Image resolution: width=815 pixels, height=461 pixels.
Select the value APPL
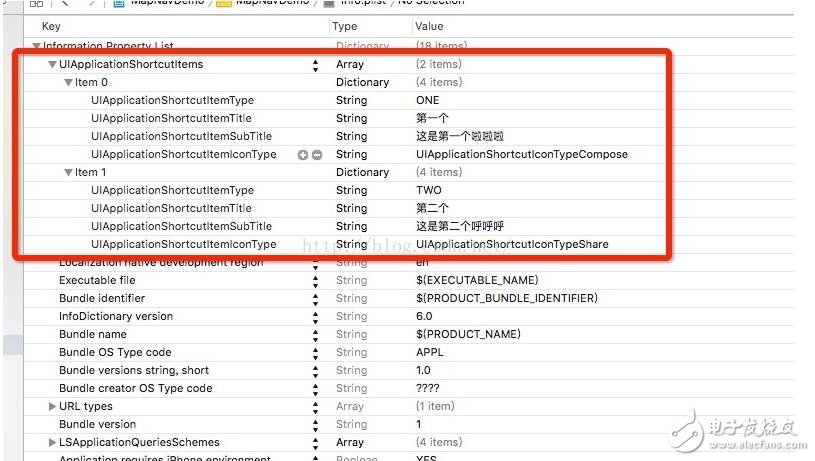coord(430,352)
